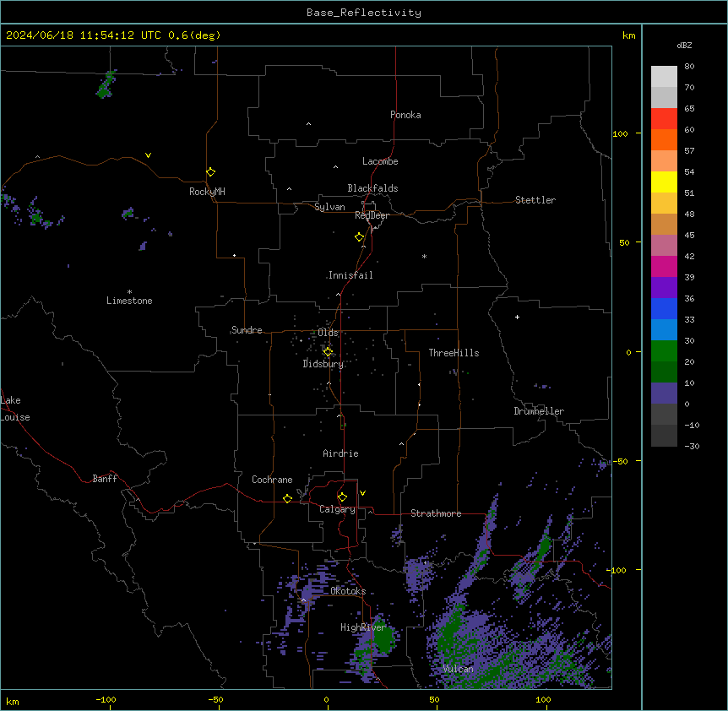Select the blue 33-36 dBZ legend swatch
The height and width of the screenshot is (711, 728).
(x=664, y=308)
